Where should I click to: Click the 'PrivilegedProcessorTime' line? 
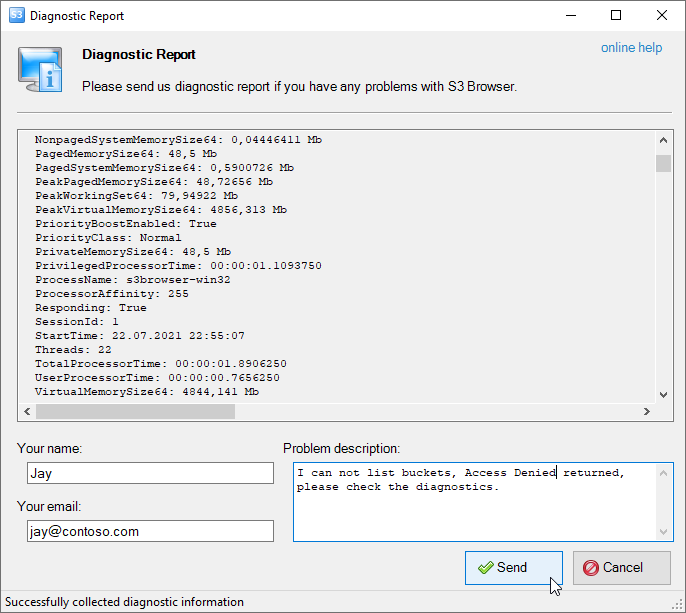[178, 266]
